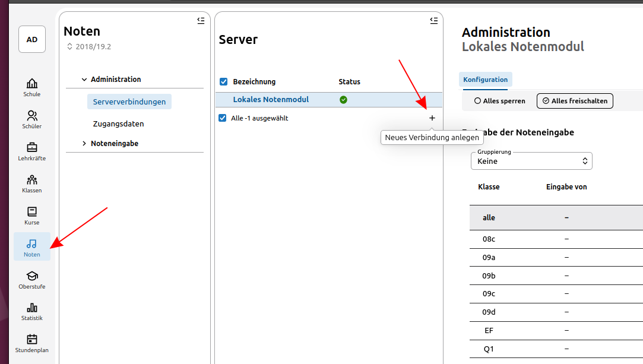This screenshot has width=643, height=364.
Task: Toggle the Bezeichnung header checkbox
Action: [224, 82]
